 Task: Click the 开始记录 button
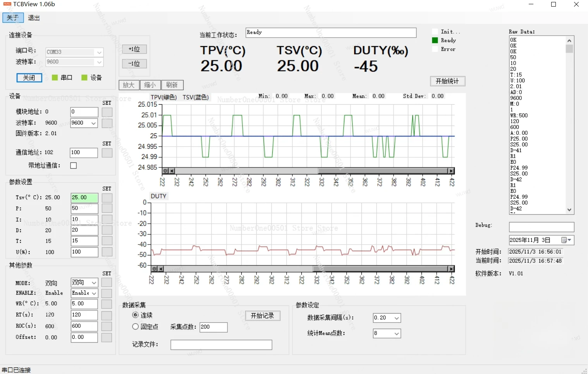pos(262,316)
